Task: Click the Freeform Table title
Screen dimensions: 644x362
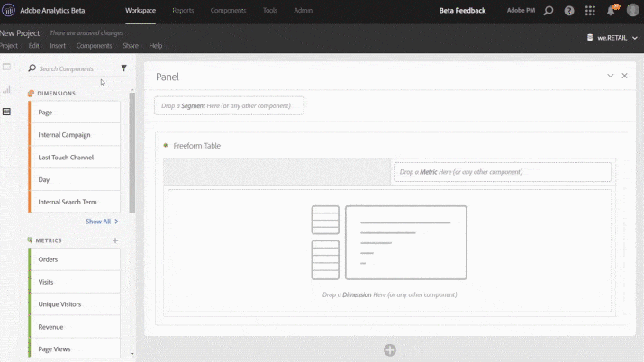Action: pos(196,146)
